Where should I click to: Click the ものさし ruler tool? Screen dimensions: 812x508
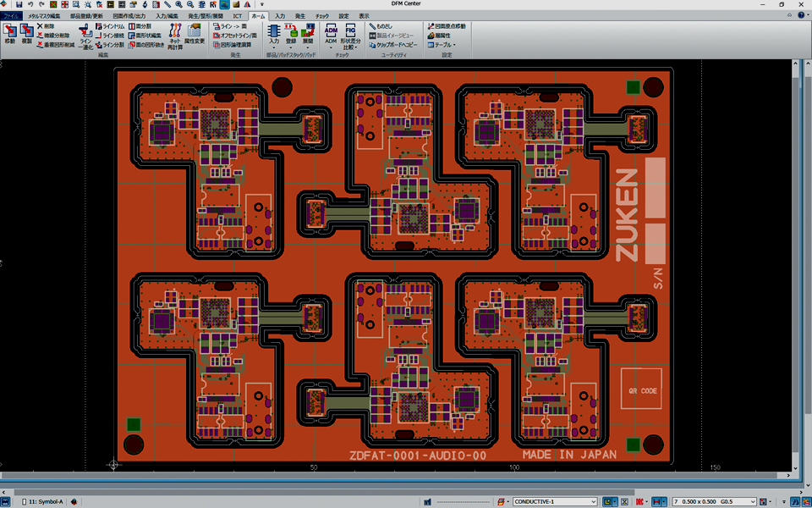pyautogui.click(x=381, y=26)
